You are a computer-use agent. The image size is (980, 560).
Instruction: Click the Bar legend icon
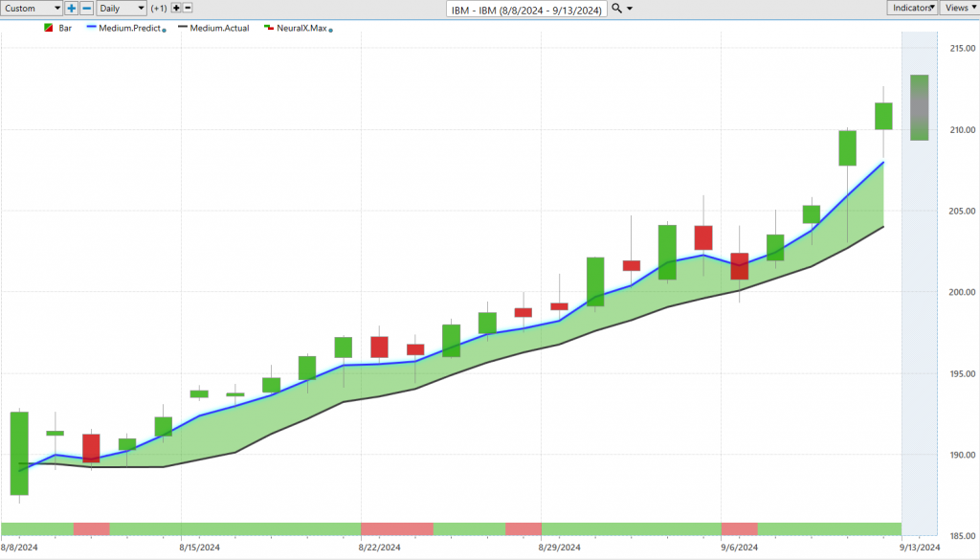tap(49, 28)
